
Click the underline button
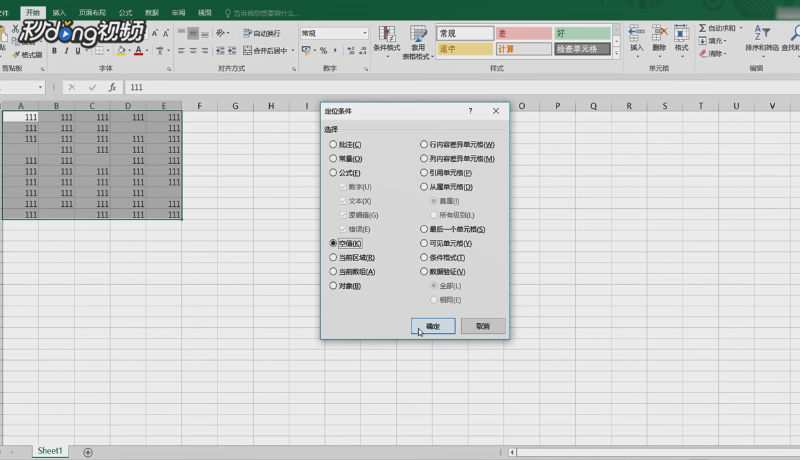(78, 50)
